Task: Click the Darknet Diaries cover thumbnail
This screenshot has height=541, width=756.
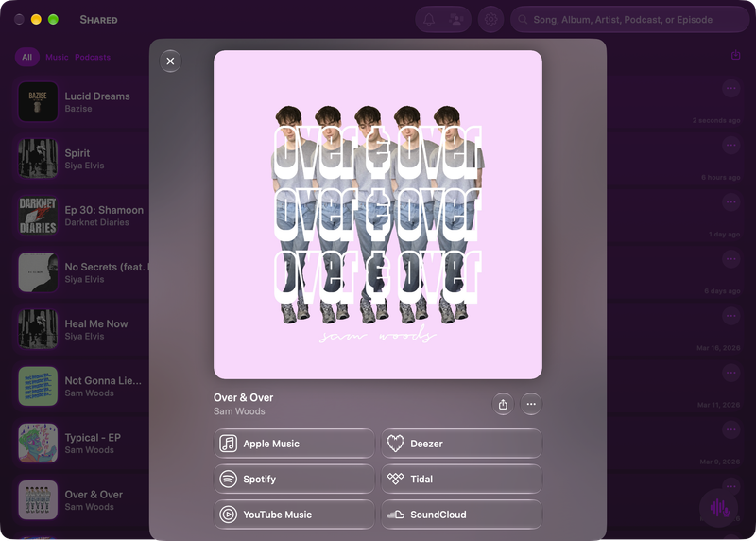Action: click(38, 216)
